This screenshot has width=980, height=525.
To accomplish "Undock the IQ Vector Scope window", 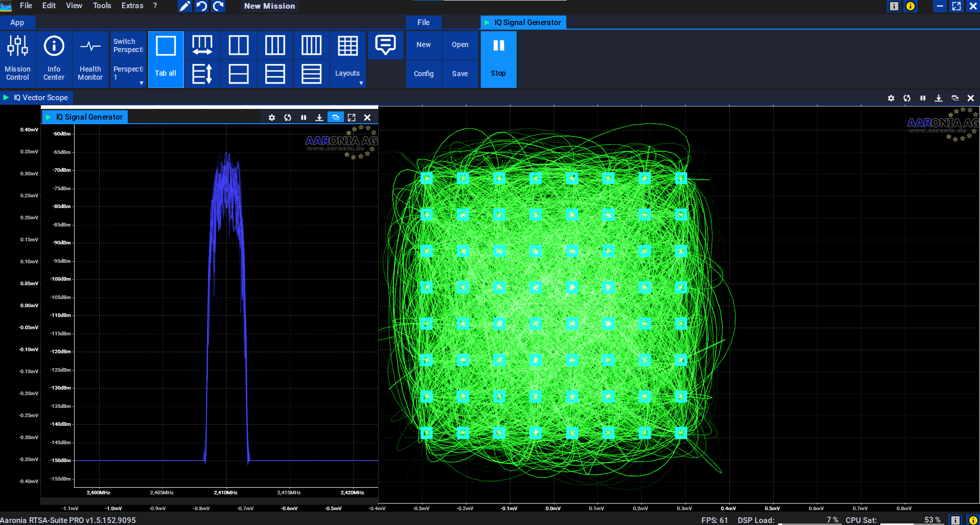I will (x=955, y=98).
